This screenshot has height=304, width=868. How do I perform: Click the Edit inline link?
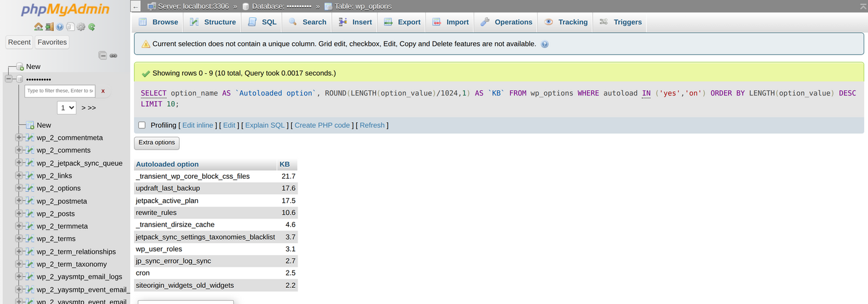coord(198,125)
